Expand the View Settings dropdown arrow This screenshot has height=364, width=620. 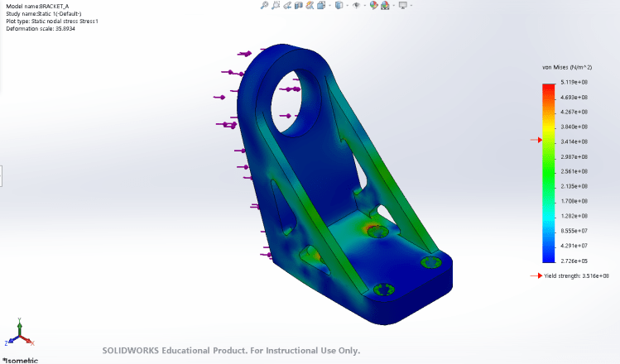pyautogui.click(x=411, y=5)
